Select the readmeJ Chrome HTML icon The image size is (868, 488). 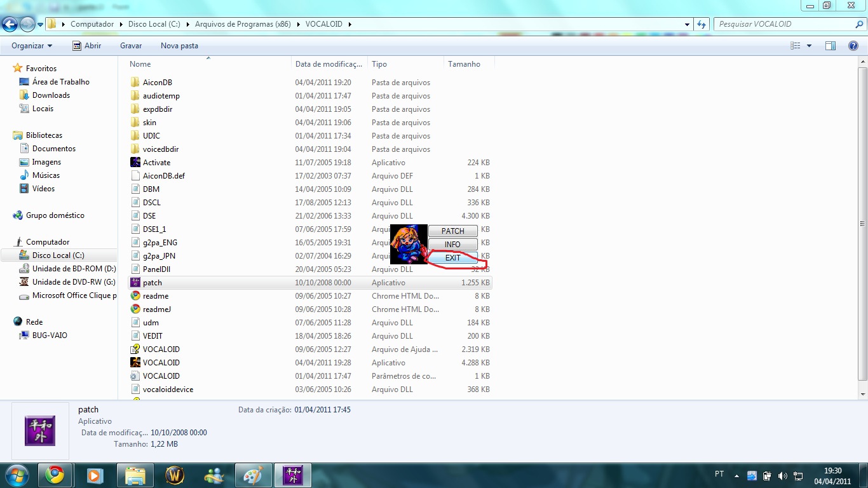135,309
